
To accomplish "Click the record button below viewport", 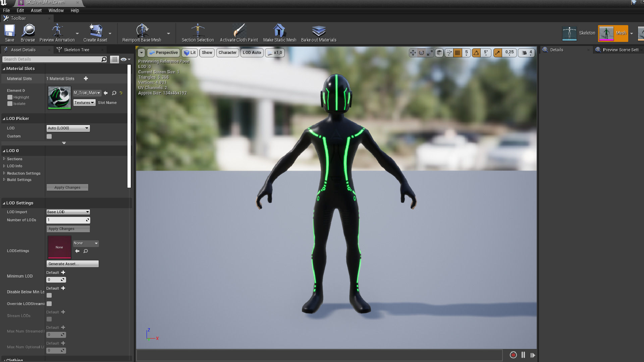I will tap(513, 355).
